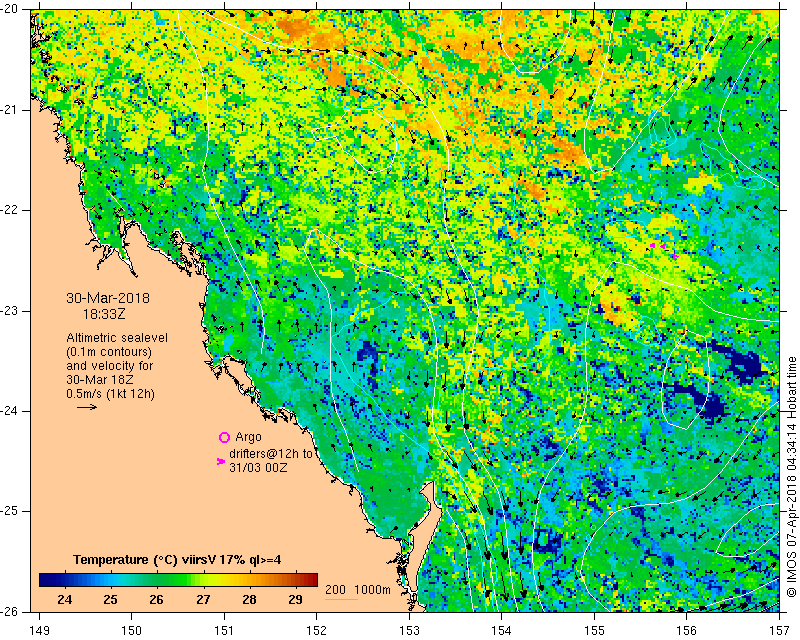Image resolution: width=800 pixels, height=640 pixels.
Task: Click the '(0.1m contours)' text
Action: pos(109,352)
